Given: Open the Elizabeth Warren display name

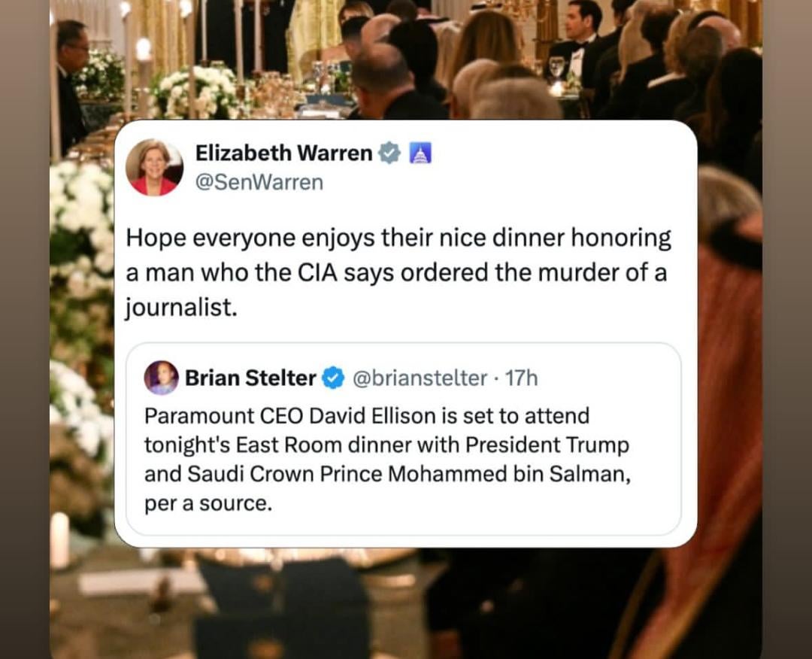Looking at the screenshot, I should pyautogui.click(x=283, y=153).
